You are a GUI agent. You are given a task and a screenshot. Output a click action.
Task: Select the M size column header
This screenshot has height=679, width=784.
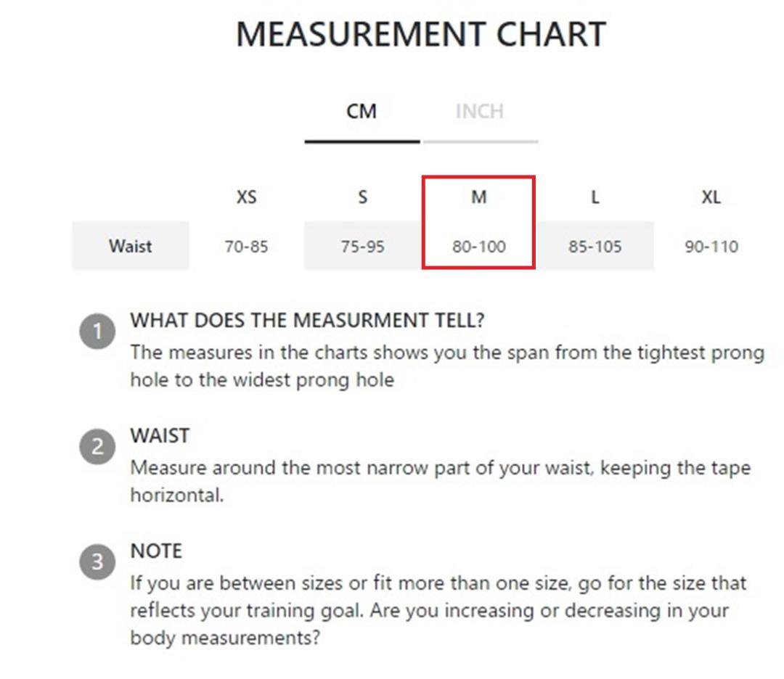tap(478, 197)
